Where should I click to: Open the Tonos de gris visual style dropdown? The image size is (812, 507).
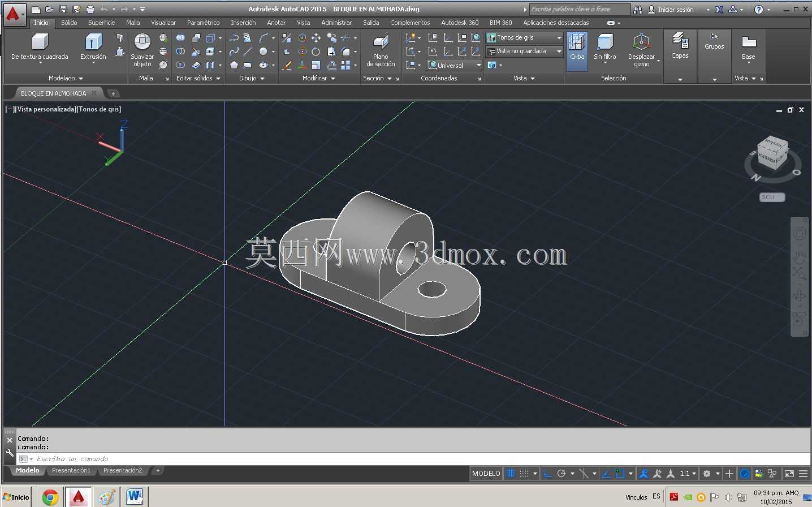tap(524, 38)
